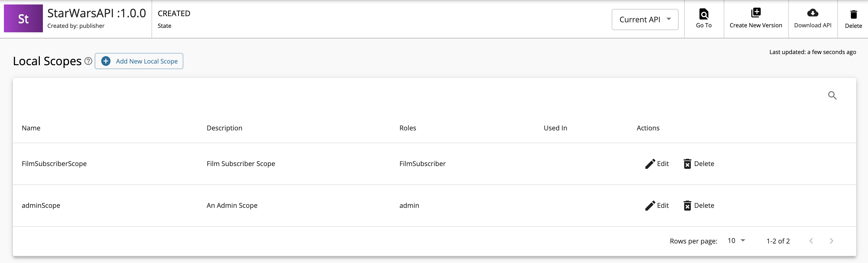The image size is (868, 263).
Task: Click the Local Scopes help question icon
Action: 88,61
